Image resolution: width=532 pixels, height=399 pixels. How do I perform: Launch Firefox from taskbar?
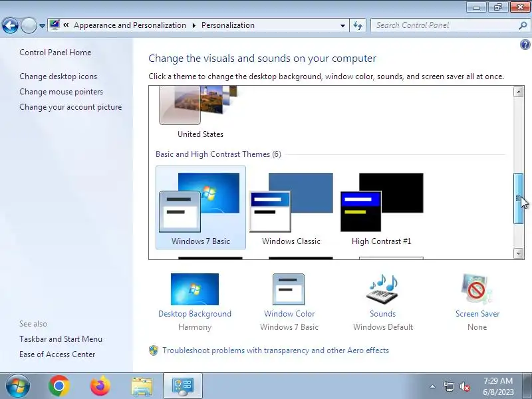click(x=100, y=386)
